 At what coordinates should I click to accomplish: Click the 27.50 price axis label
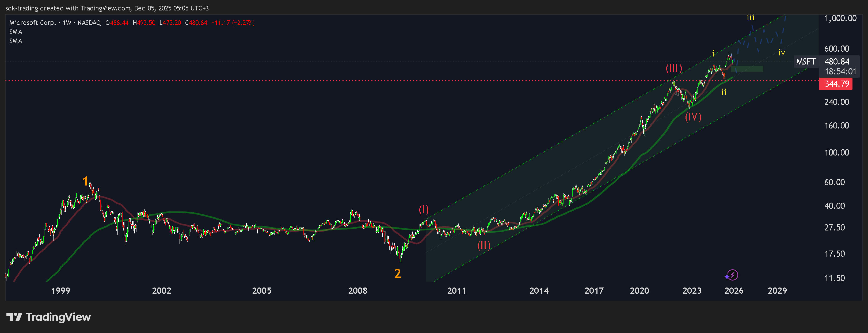tap(835, 227)
